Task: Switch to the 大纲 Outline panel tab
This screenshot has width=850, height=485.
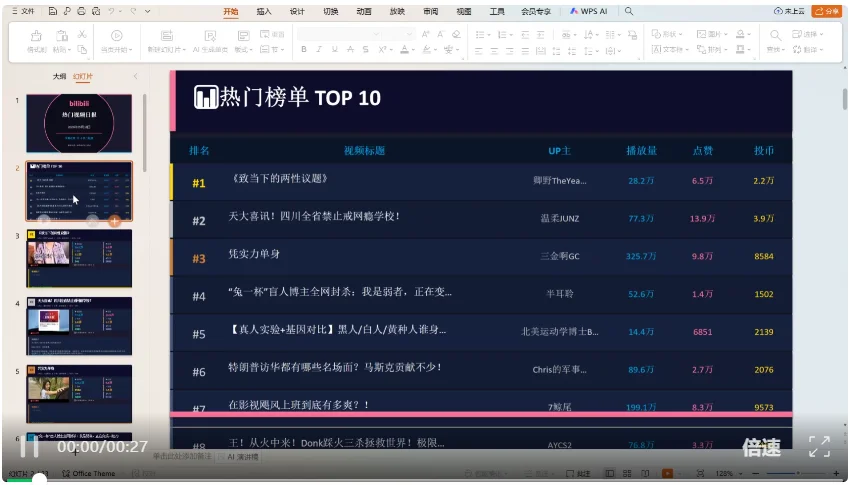Action: click(59, 76)
